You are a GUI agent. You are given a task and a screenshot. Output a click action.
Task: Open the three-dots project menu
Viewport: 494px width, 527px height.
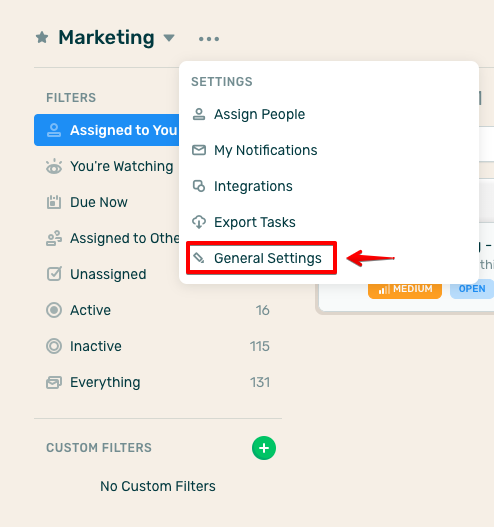tap(209, 39)
